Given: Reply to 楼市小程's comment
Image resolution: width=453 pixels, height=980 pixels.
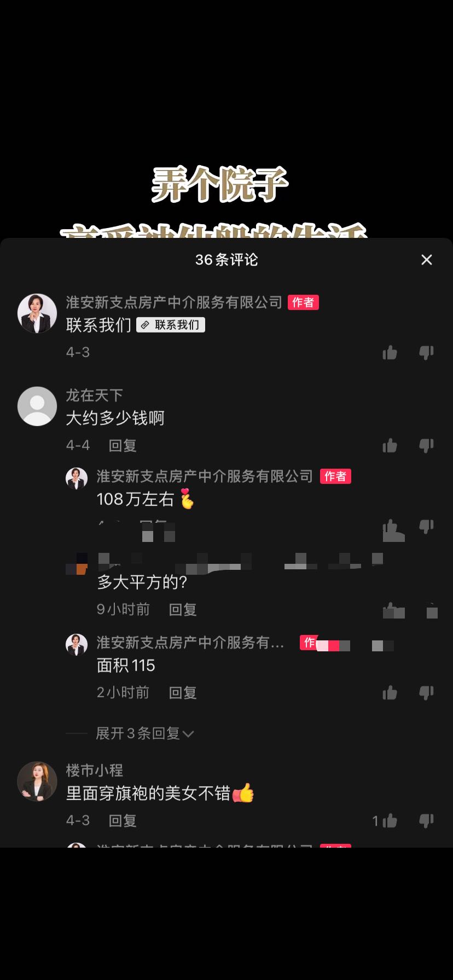Looking at the screenshot, I should 123,821.
